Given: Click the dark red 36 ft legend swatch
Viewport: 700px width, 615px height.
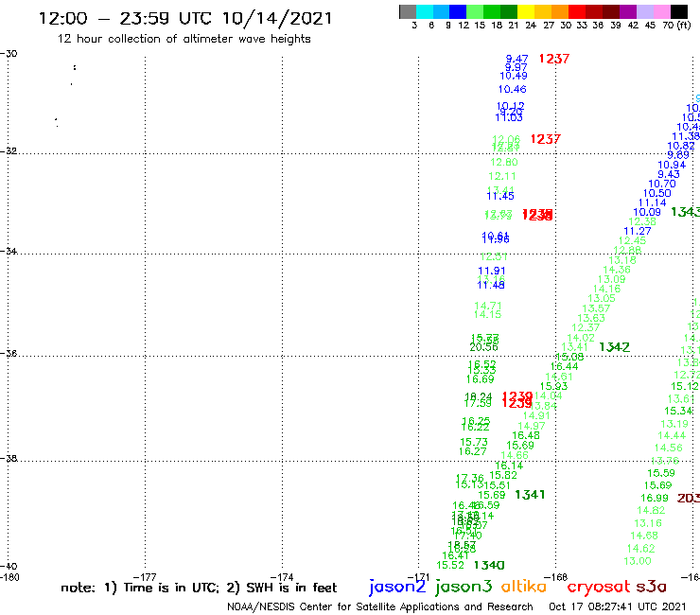Looking at the screenshot, I should click(594, 11).
